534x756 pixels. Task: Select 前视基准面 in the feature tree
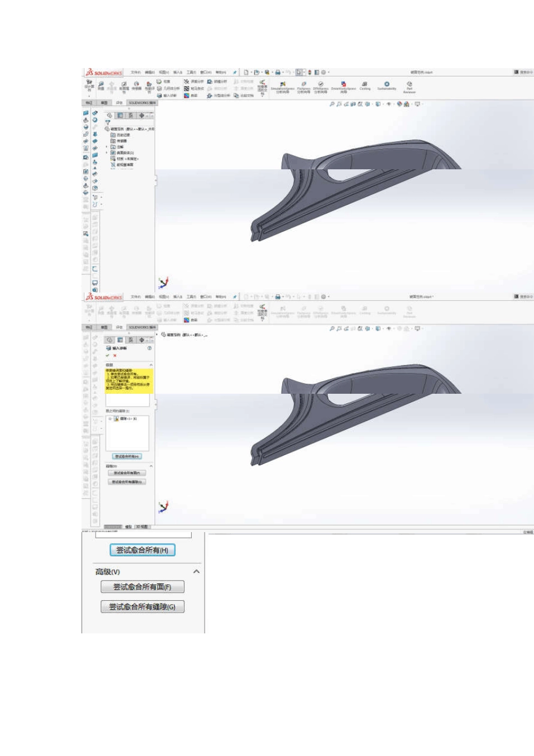[123, 165]
